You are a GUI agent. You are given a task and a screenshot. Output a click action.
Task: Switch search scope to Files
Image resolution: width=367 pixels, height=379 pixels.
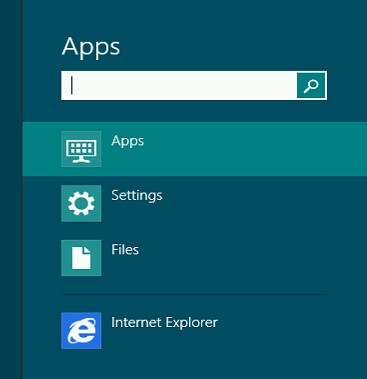[x=125, y=250]
